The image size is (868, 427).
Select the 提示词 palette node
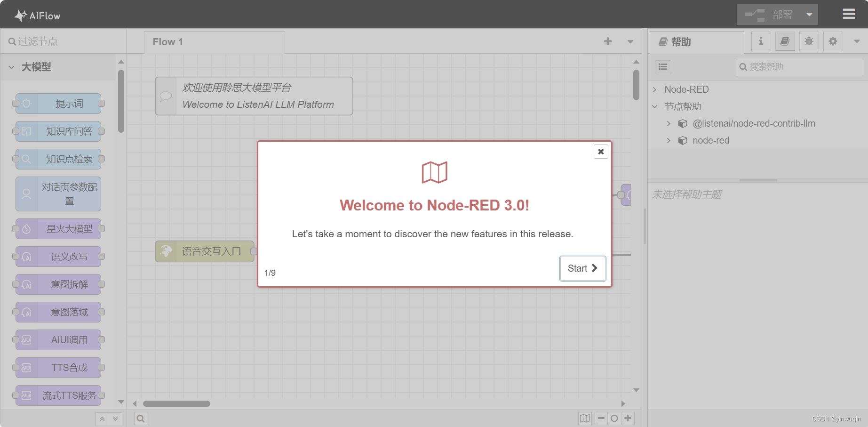pos(58,104)
